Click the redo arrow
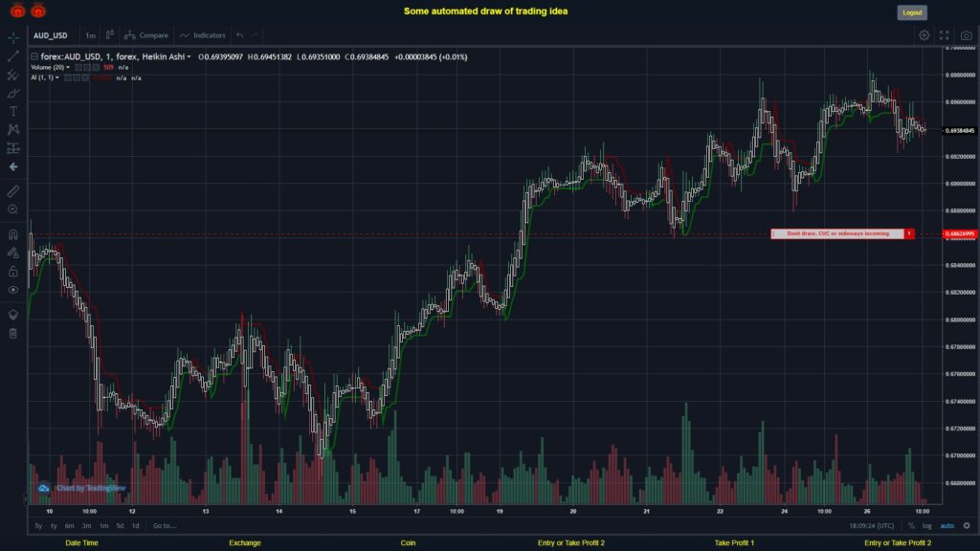980x551 pixels. [255, 35]
